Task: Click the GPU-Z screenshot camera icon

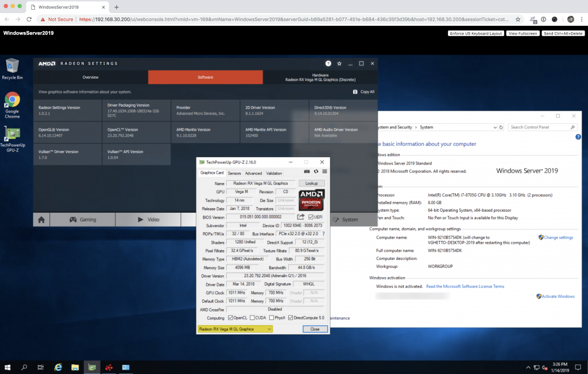Action: click(307, 172)
